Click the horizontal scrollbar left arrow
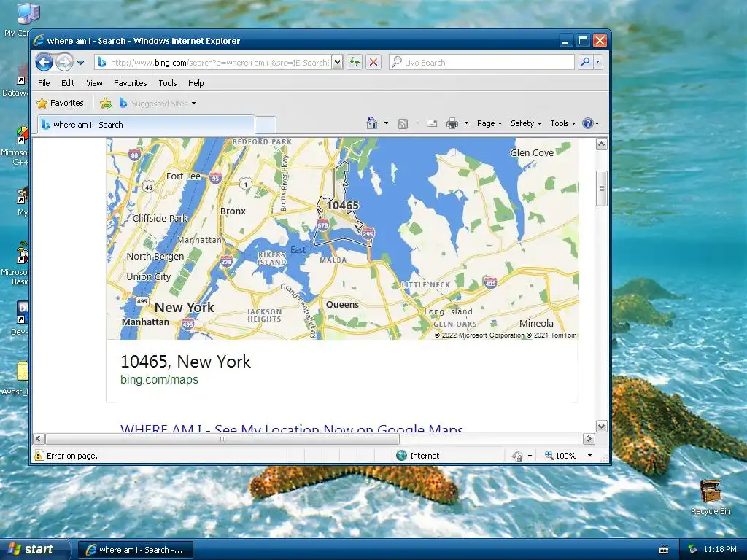 [x=39, y=438]
